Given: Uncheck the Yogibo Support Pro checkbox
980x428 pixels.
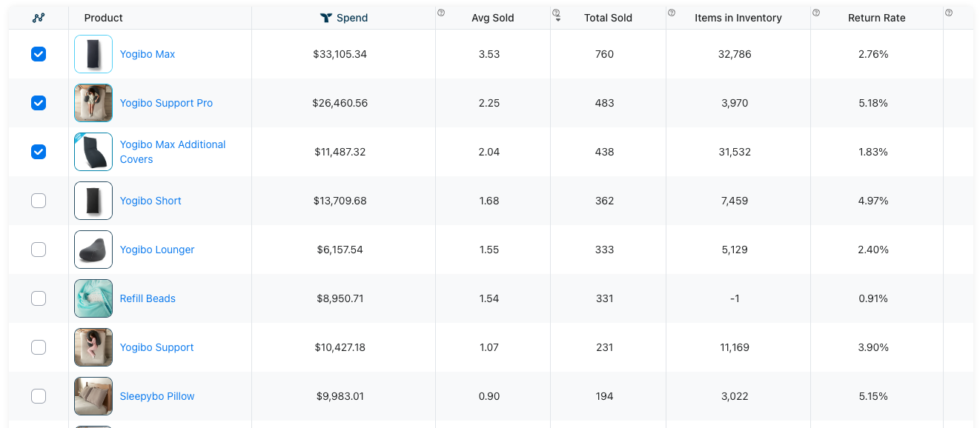Looking at the screenshot, I should pyautogui.click(x=39, y=103).
